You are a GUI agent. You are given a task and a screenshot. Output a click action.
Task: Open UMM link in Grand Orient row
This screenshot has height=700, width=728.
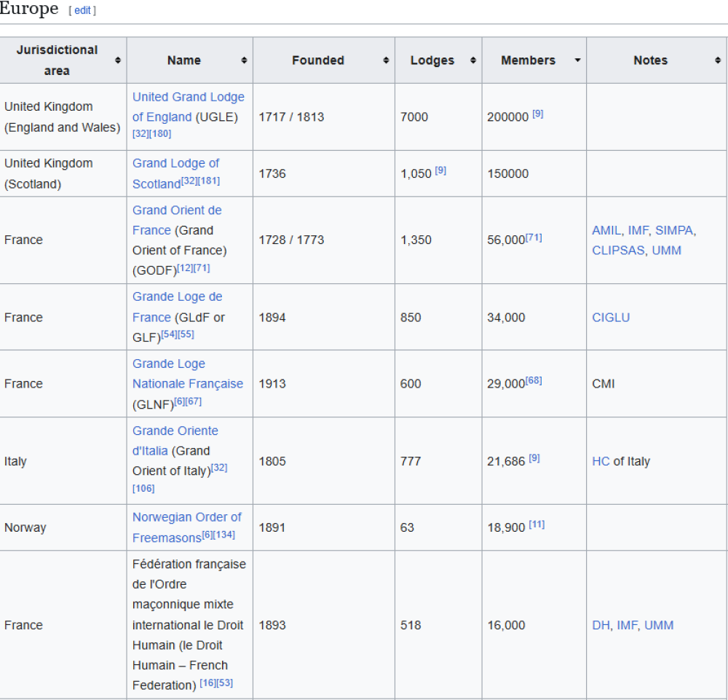[x=667, y=251]
